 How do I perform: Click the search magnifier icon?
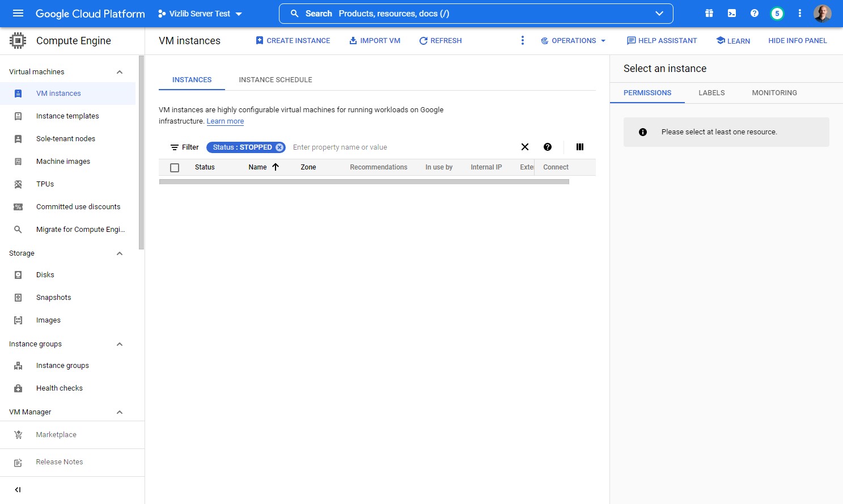[x=295, y=14]
